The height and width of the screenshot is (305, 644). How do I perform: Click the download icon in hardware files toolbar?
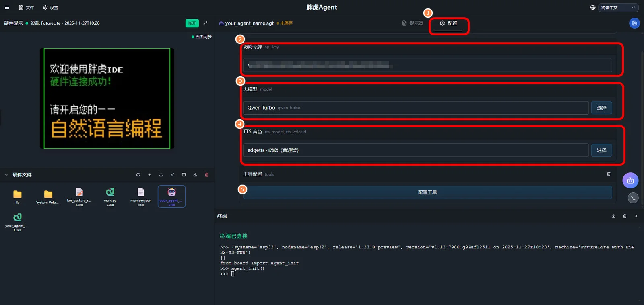(x=195, y=175)
